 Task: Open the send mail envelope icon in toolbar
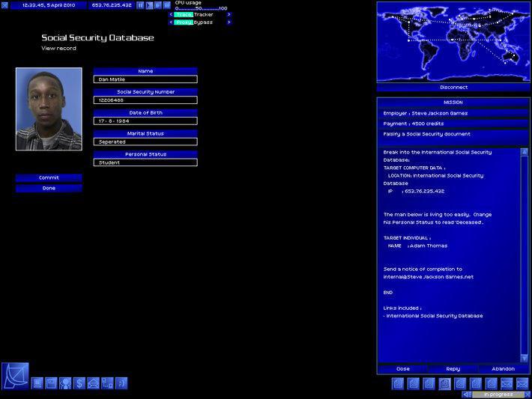(x=93, y=383)
